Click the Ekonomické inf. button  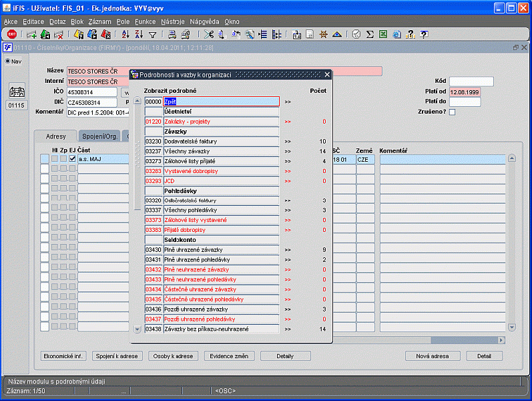click(x=63, y=356)
